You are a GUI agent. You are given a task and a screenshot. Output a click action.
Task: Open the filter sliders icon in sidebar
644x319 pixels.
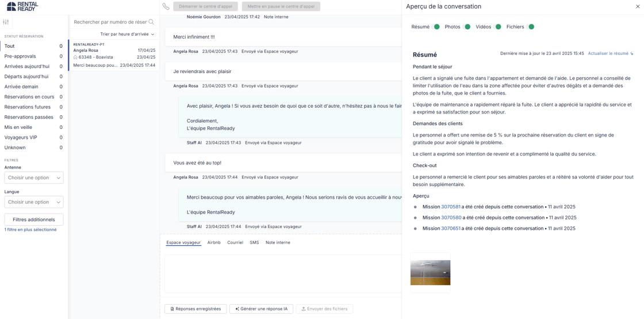click(x=6, y=22)
